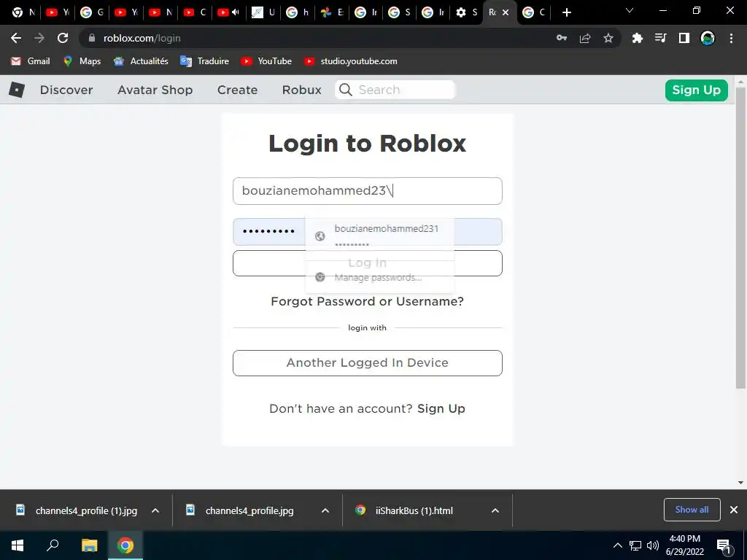The width and height of the screenshot is (747, 560).
Task: Open Chrome three-dot menu
Action: pos(731,38)
